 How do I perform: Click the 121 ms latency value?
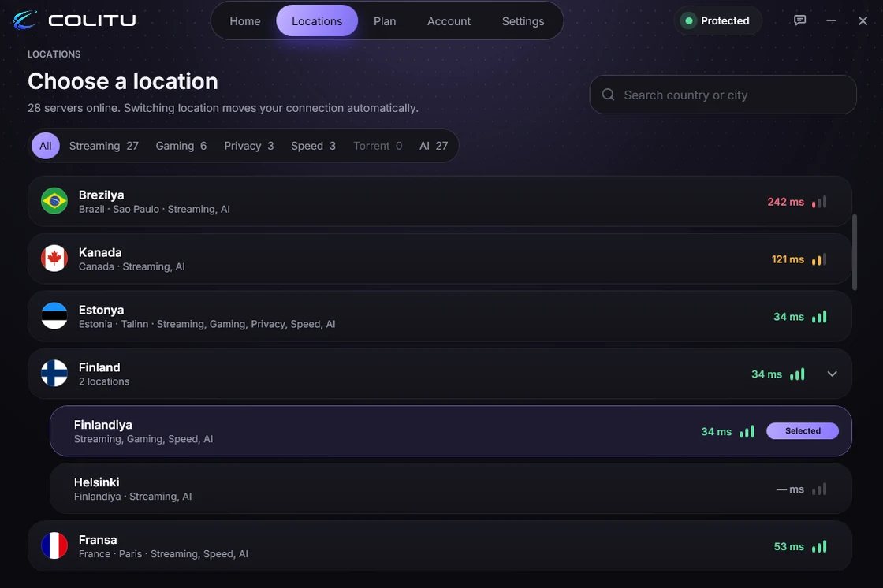click(788, 259)
